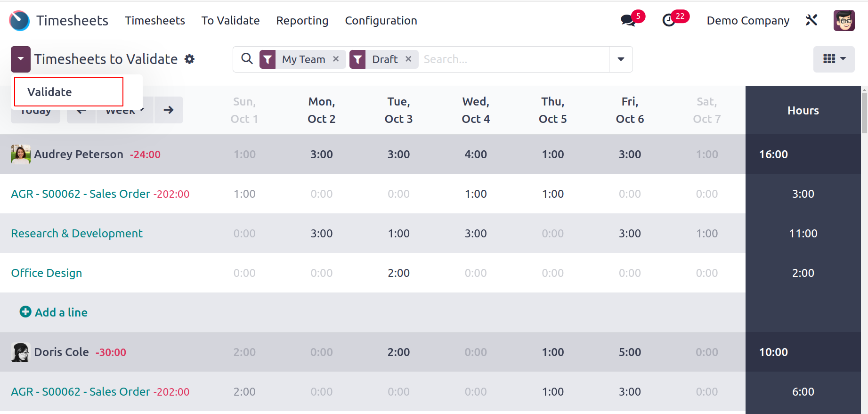
Task: Click the search magnifier icon
Action: [x=247, y=59]
